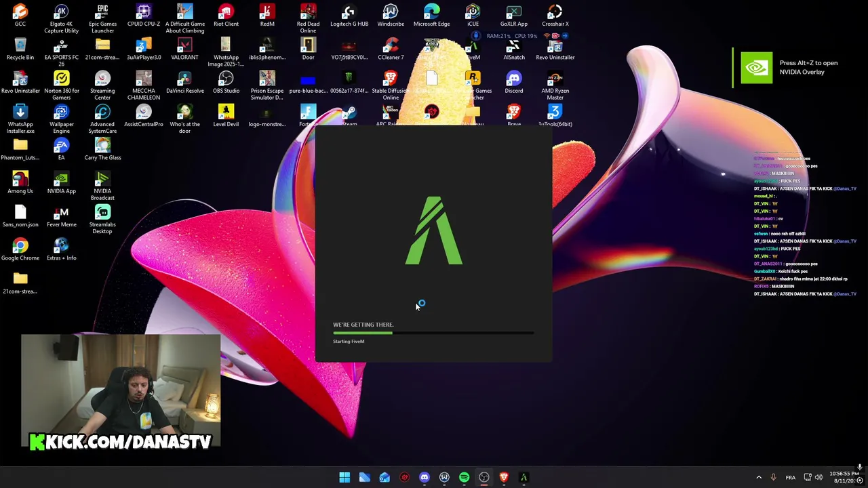The width and height of the screenshot is (868, 488).
Task: Open the Phantom_Luts folder
Action: tap(20, 148)
